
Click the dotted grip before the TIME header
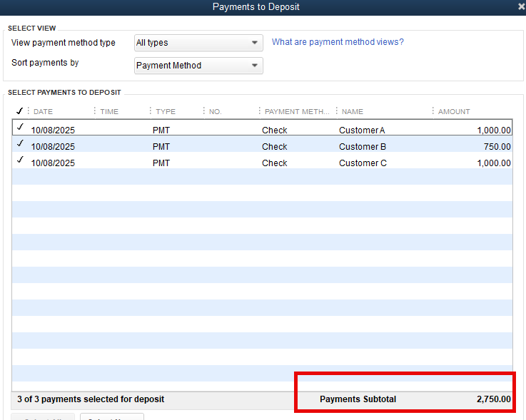95,111
